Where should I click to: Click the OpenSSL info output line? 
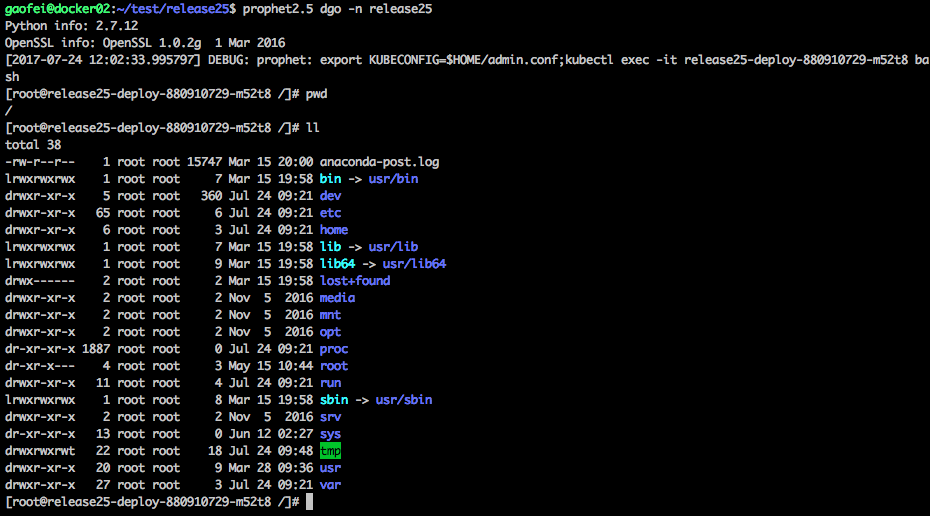coord(145,43)
